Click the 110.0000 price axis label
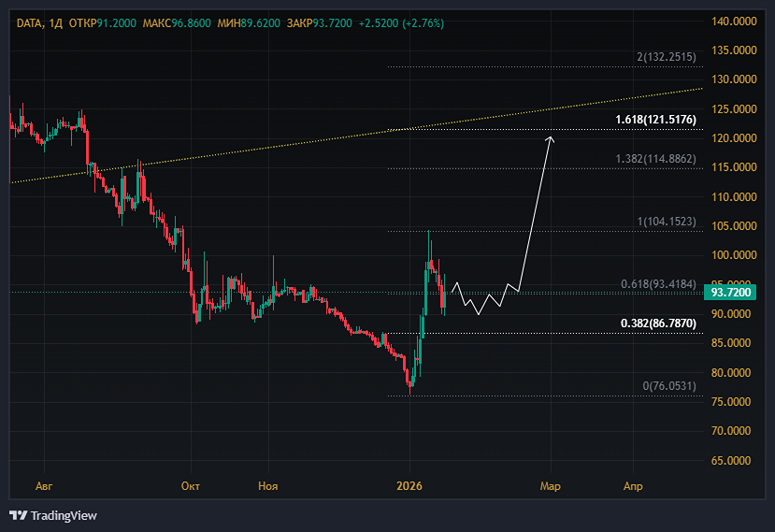The image size is (775, 532). coord(734,197)
